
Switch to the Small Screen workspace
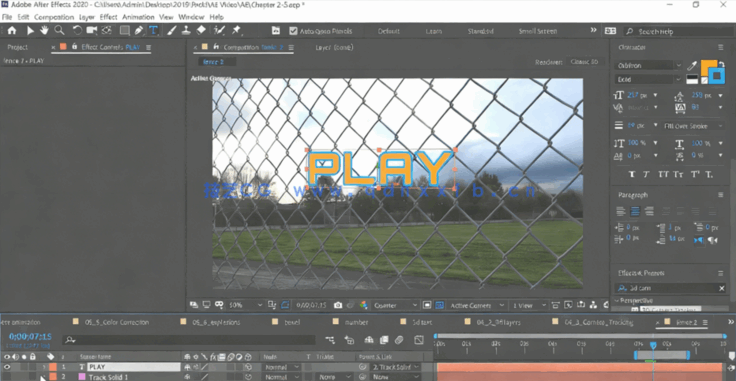click(x=538, y=31)
